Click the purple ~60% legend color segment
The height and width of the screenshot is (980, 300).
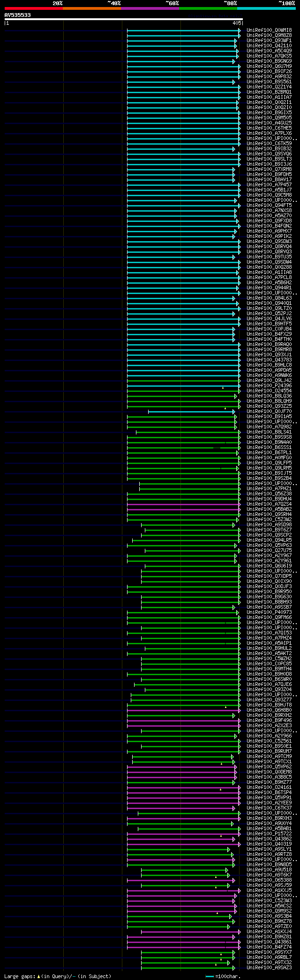coord(150,8)
